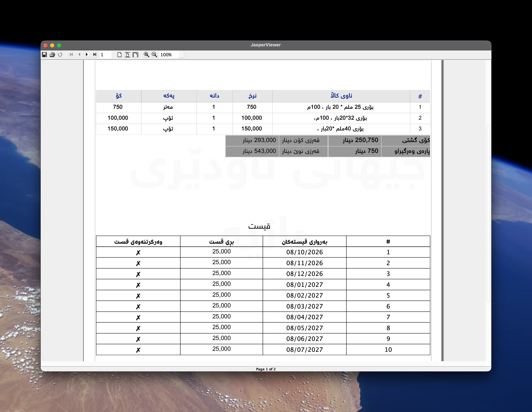Click the item name containing "40ملم"

coord(340,129)
